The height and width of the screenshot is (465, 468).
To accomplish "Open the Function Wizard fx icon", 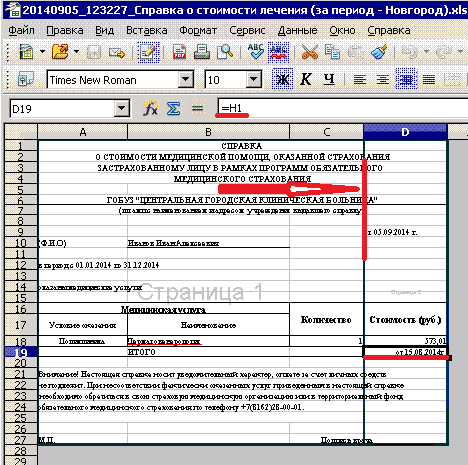I will (x=151, y=108).
